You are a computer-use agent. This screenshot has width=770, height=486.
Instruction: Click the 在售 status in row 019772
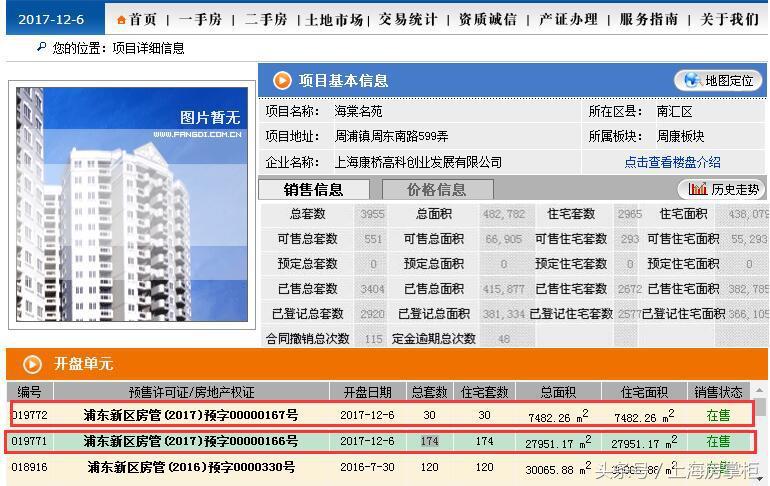718,416
